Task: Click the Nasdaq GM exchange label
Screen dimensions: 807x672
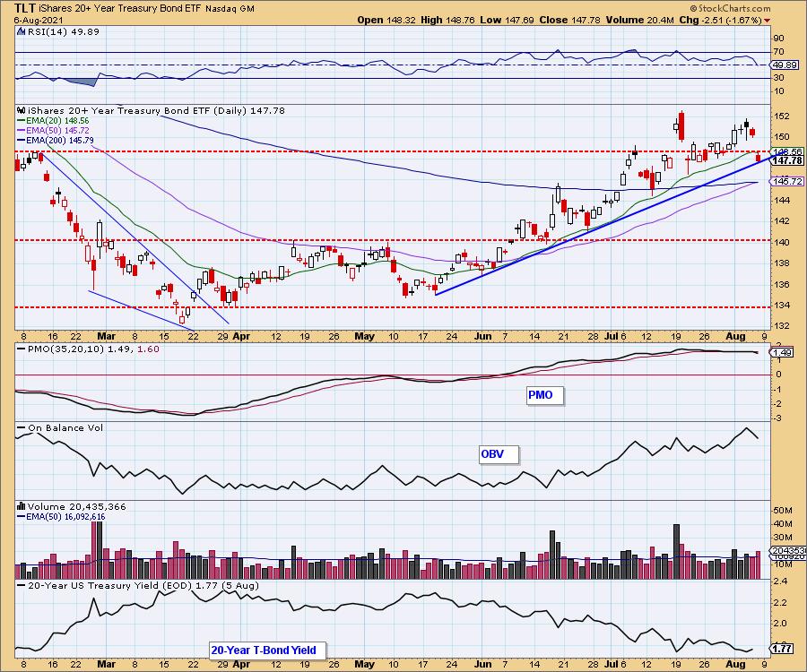Action: pos(230,9)
